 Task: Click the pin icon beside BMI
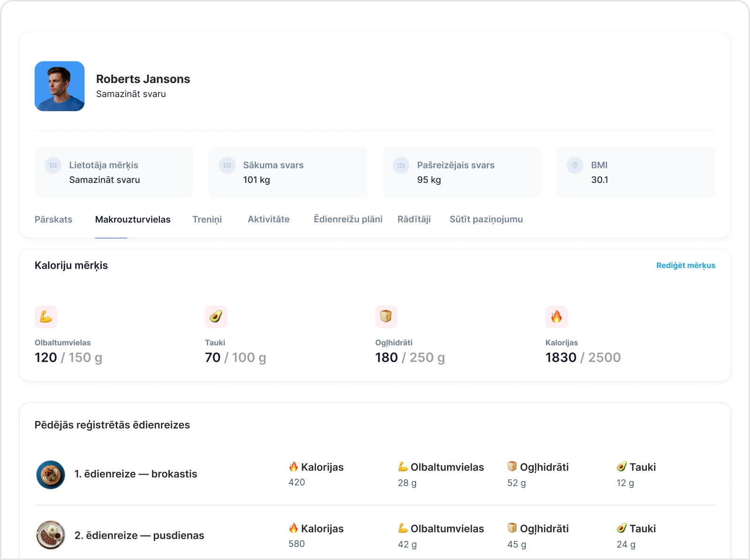tap(575, 165)
